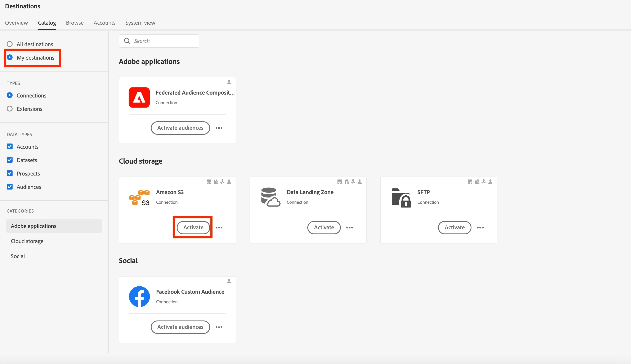Uncheck the Accounts data type checkbox

click(x=9, y=146)
